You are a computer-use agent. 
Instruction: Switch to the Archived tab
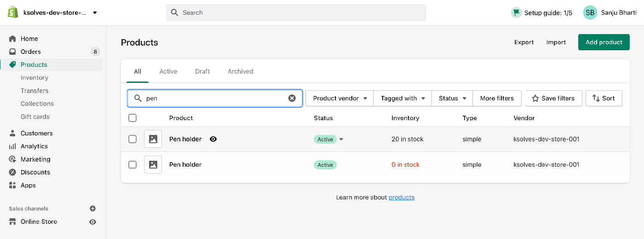tap(241, 71)
